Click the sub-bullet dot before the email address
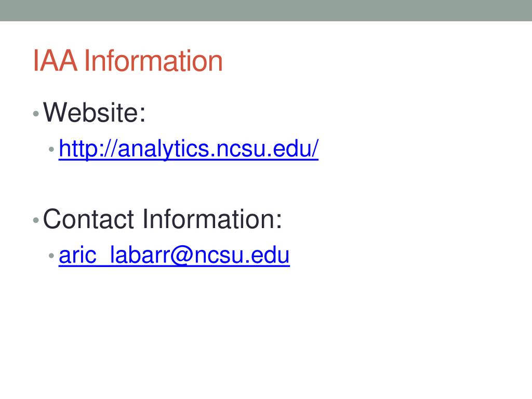Image resolution: width=532 pixels, height=399 pixels. pyautogui.click(x=51, y=256)
